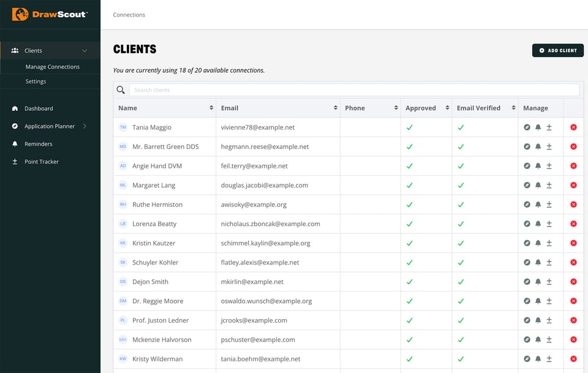
Task: Sort clients by Email column
Action: (x=335, y=108)
